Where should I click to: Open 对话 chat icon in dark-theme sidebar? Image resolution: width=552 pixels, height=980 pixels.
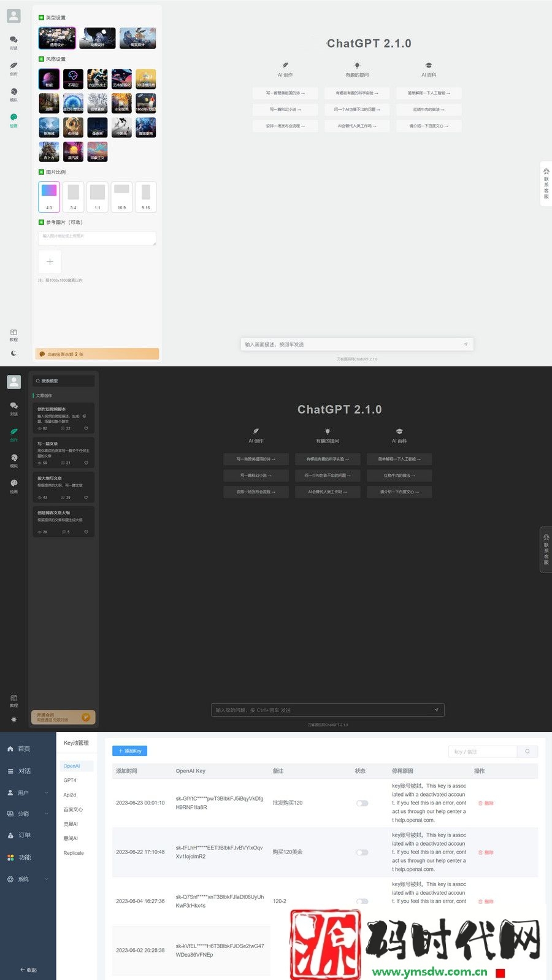pyautogui.click(x=13, y=409)
